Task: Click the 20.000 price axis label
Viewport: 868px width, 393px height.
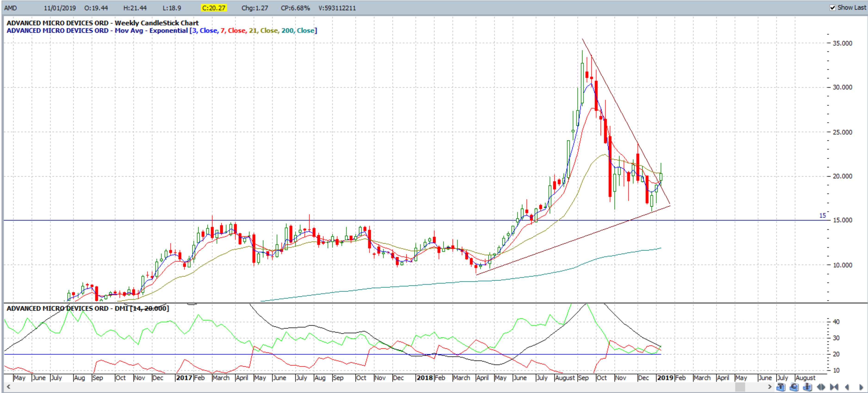Action: 842,176
